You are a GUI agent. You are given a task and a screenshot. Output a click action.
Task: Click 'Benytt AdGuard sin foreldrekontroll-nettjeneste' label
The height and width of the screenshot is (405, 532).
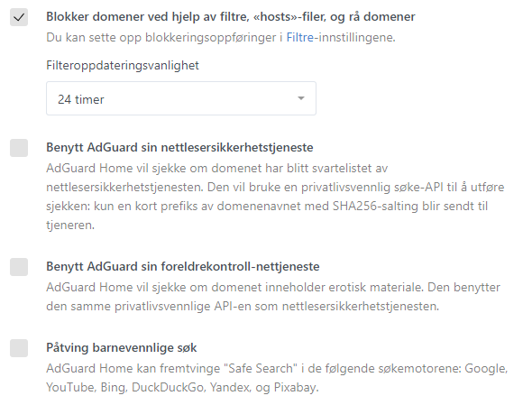click(x=183, y=266)
